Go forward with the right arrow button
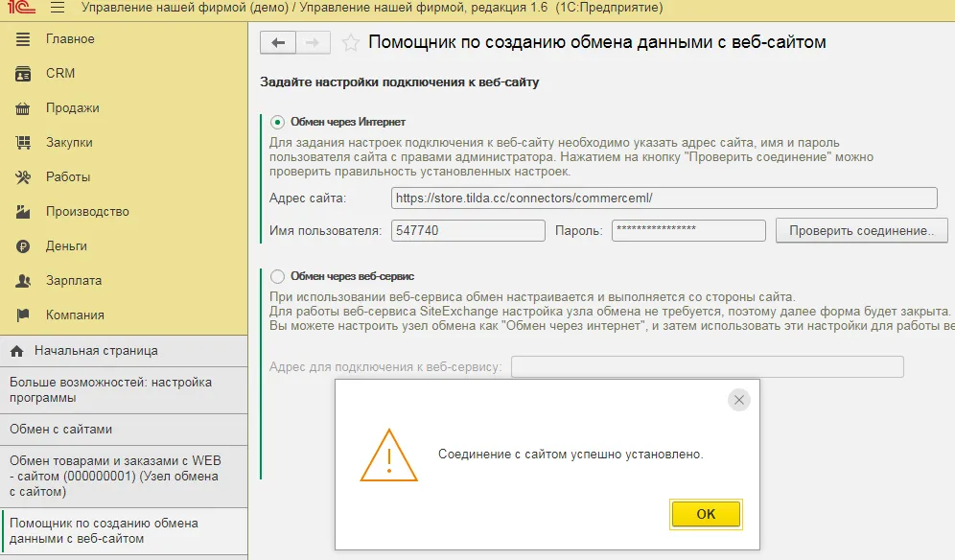 (313, 42)
